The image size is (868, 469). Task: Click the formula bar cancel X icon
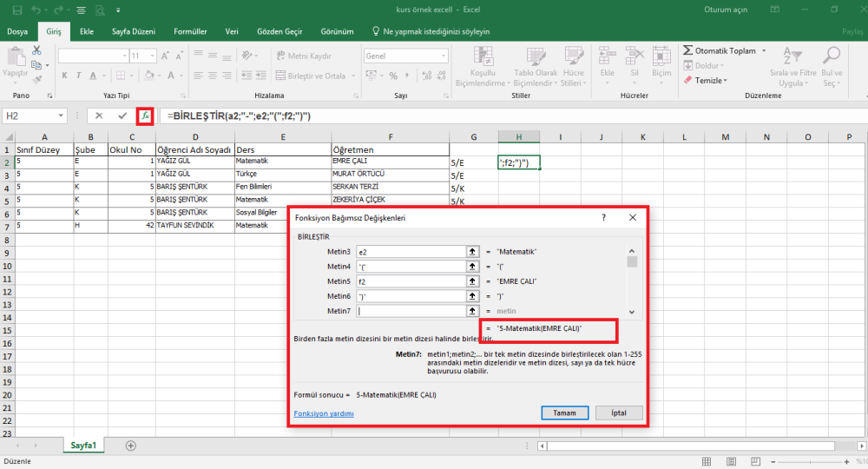[x=99, y=116]
